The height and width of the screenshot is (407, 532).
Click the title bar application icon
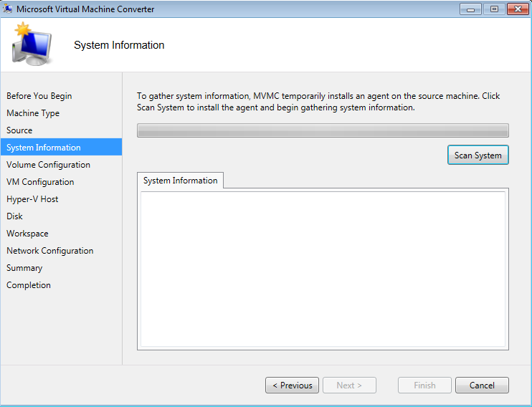(9, 9)
